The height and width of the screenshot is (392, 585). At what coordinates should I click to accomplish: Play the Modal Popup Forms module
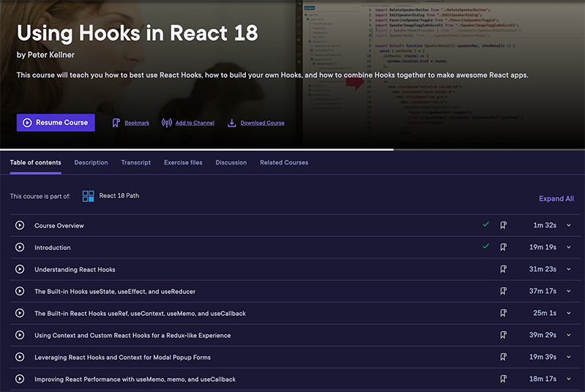pos(20,358)
